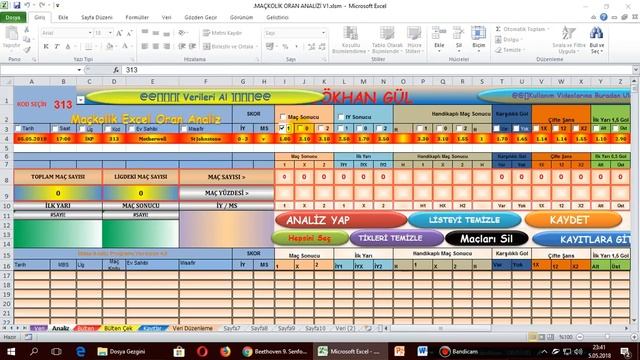Expand the Clear (Temizle) dropdown
The height and width of the screenshot is (360, 640).
click(x=524, y=50)
